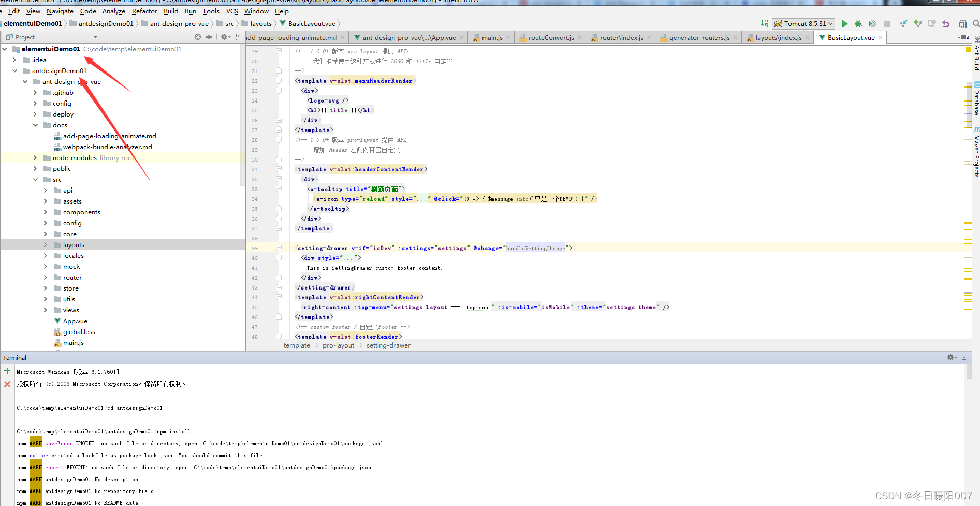Click the Project tree vertical scrollbar
This screenshot has height=506, width=980.
[243, 115]
